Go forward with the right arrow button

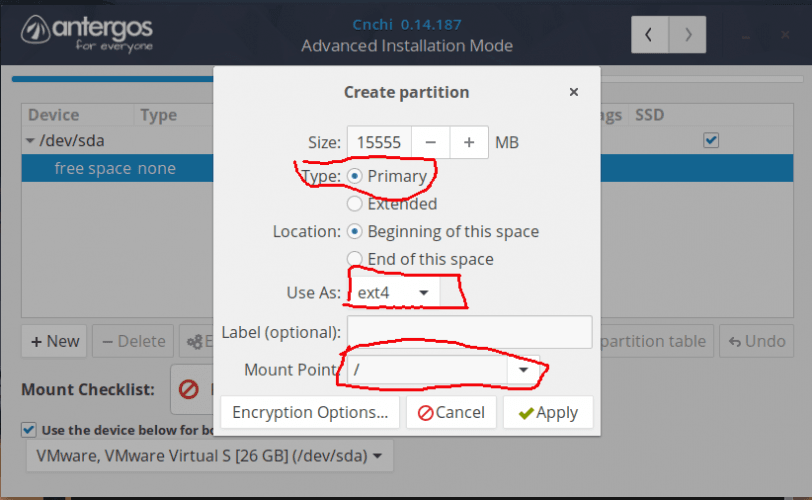pos(688,35)
